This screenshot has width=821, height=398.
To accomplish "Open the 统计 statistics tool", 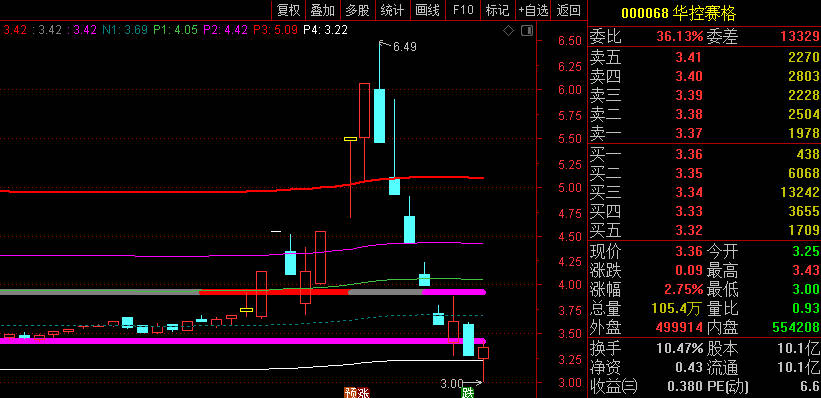I will pos(392,9).
